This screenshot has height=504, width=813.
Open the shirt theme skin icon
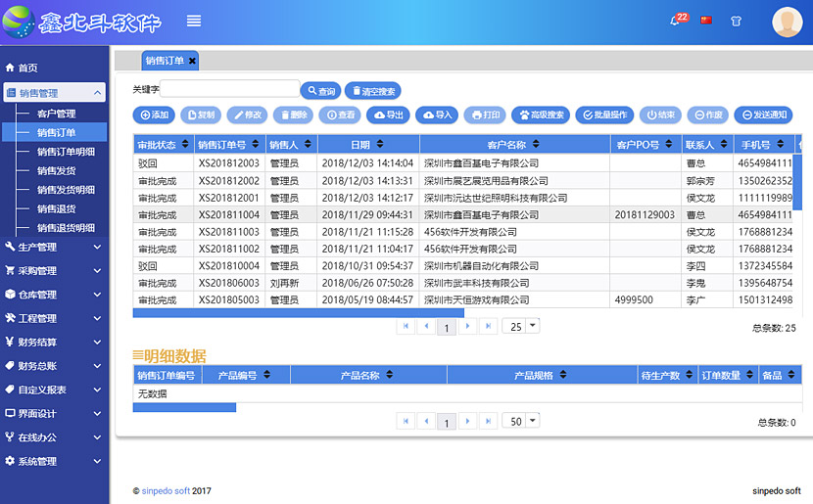(736, 22)
